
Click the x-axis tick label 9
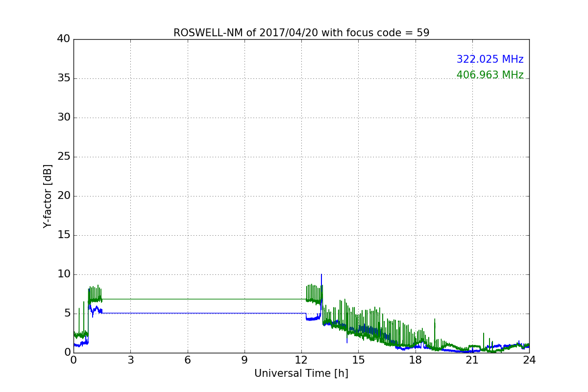click(x=245, y=360)
